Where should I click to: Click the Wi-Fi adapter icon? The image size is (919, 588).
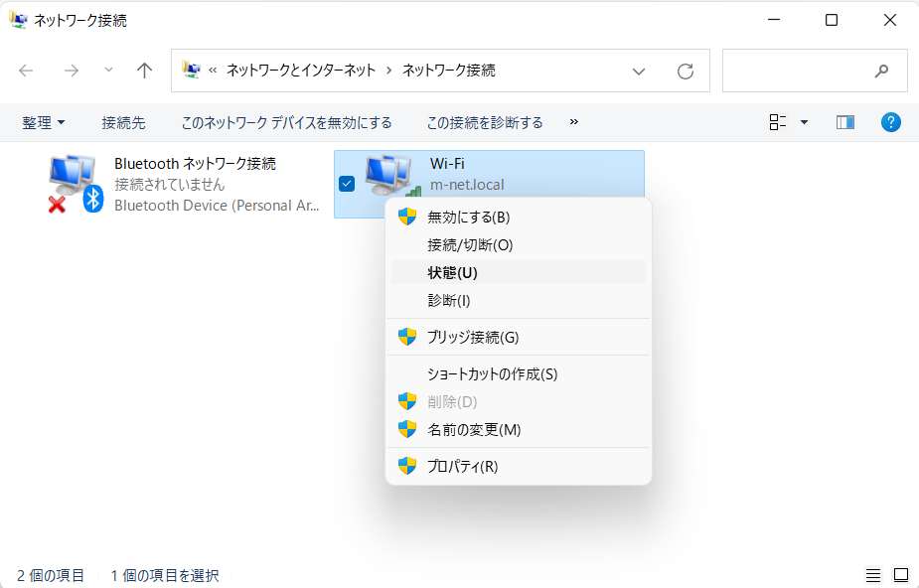(391, 176)
